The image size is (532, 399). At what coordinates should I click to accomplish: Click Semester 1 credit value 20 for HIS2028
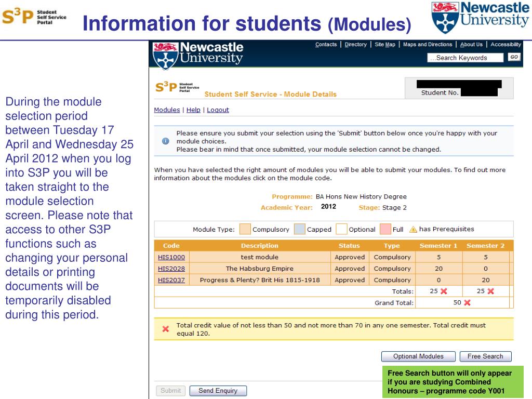click(438, 269)
